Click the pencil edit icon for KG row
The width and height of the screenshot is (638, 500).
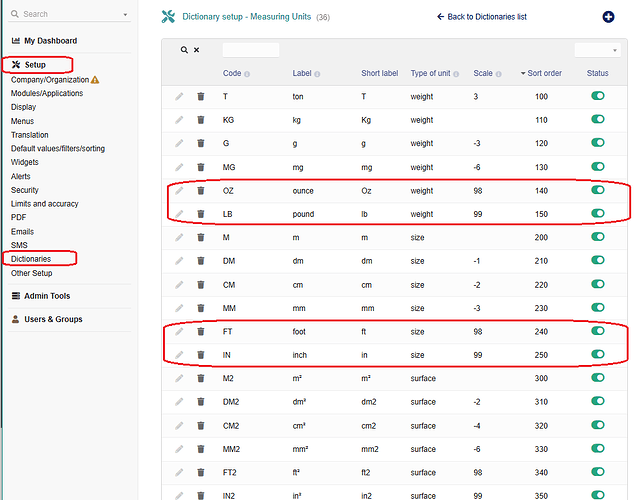[179, 120]
